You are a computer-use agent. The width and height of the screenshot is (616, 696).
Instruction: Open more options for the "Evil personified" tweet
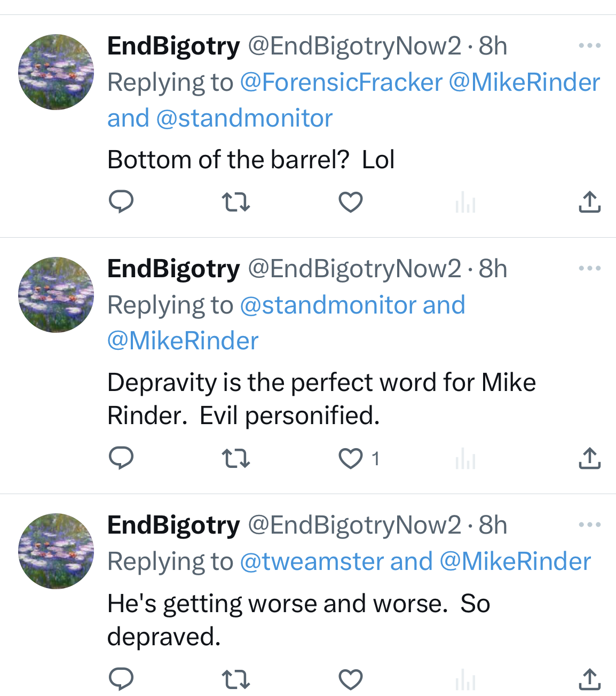pyautogui.click(x=589, y=268)
